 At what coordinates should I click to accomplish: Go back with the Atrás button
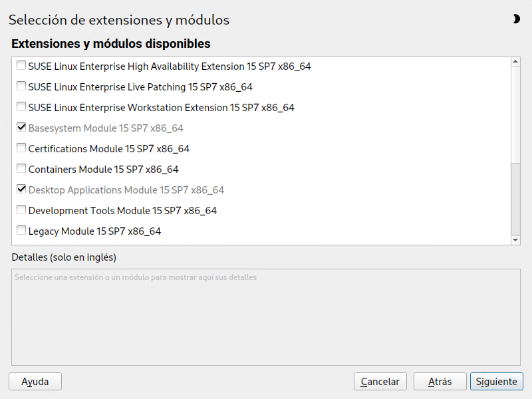click(x=440, y=381)
